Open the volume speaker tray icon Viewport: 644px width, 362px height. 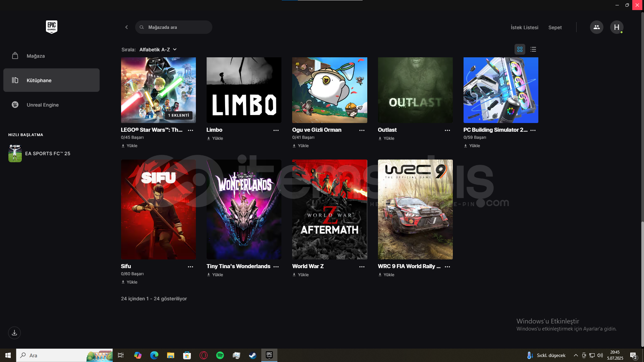[x=600, y=355]
